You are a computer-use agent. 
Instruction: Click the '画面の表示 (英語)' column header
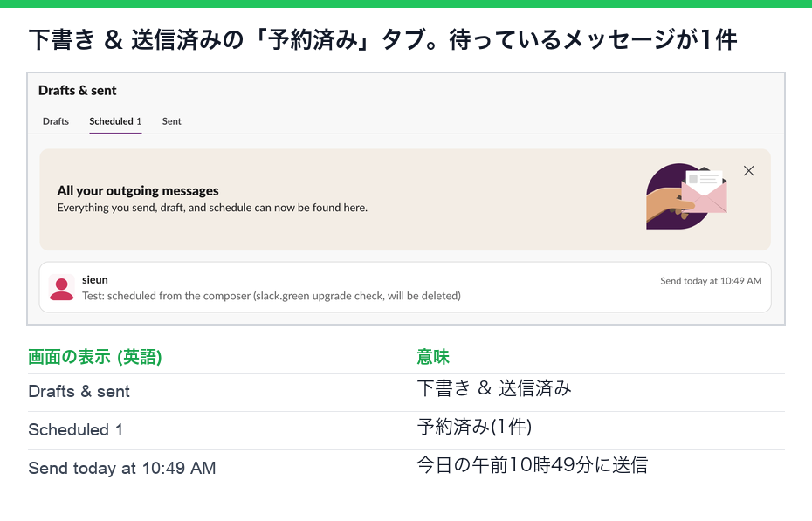click(x=95, y=356)
